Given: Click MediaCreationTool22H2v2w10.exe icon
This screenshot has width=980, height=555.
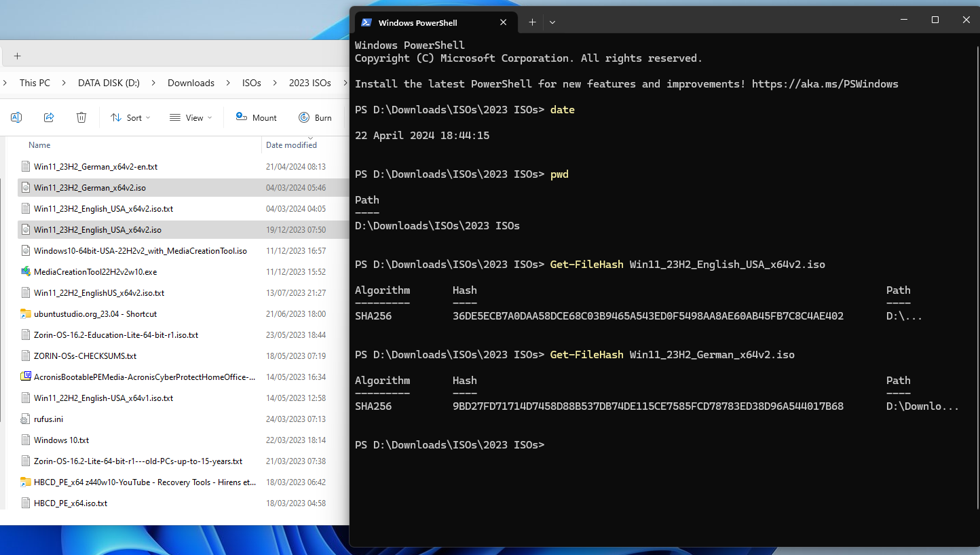Looking at the screenshot, I should point(26,271).
